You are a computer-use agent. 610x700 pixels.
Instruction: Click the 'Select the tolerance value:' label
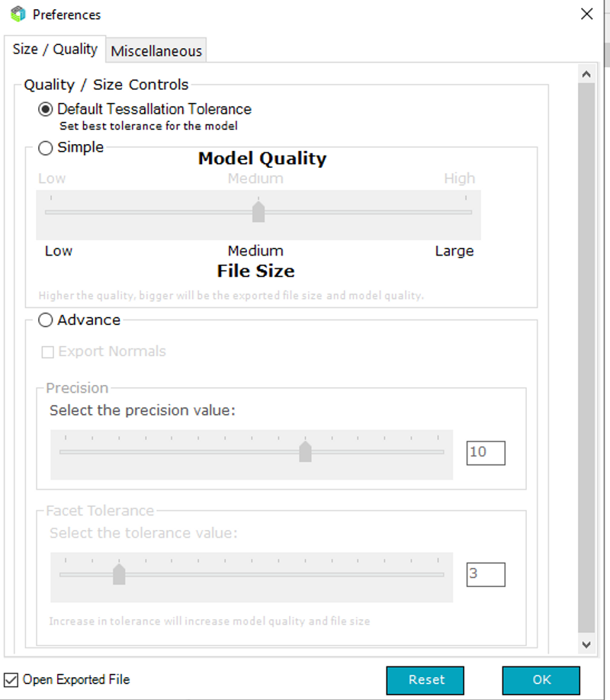tap(143, 532)
